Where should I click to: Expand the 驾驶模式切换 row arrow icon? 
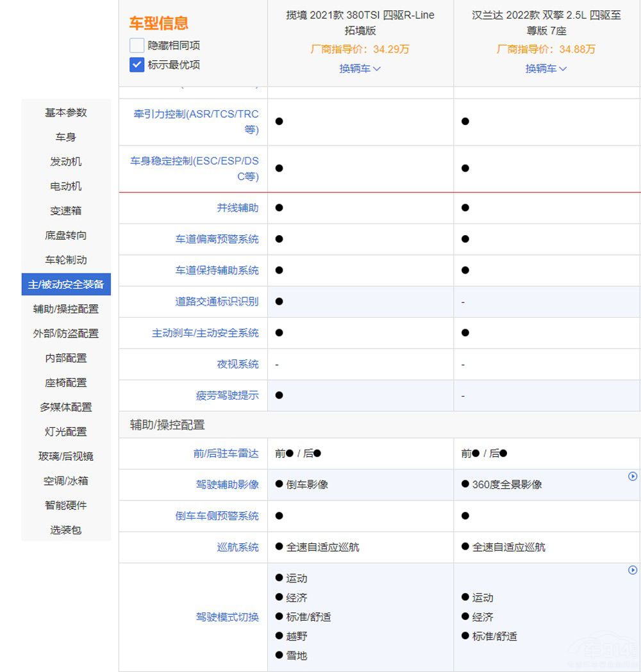(633, 570)
